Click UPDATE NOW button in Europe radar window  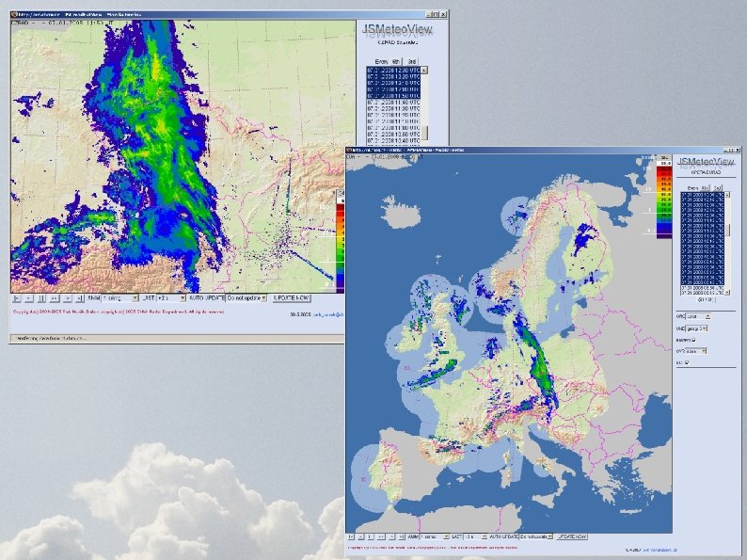572,536
